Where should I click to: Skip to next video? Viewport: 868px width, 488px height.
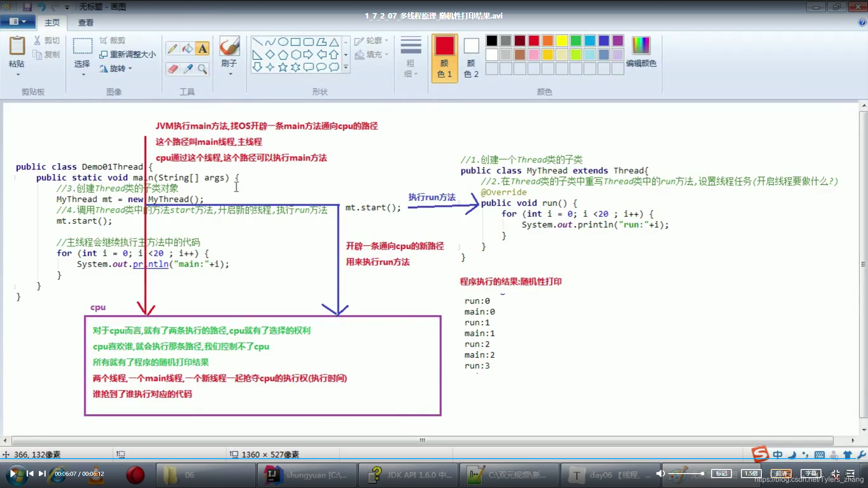pos(42,474)
